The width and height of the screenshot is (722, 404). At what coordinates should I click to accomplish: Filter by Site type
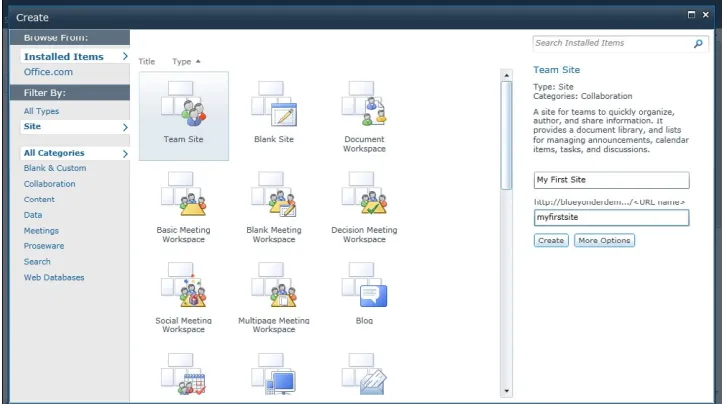click(75, 127)
